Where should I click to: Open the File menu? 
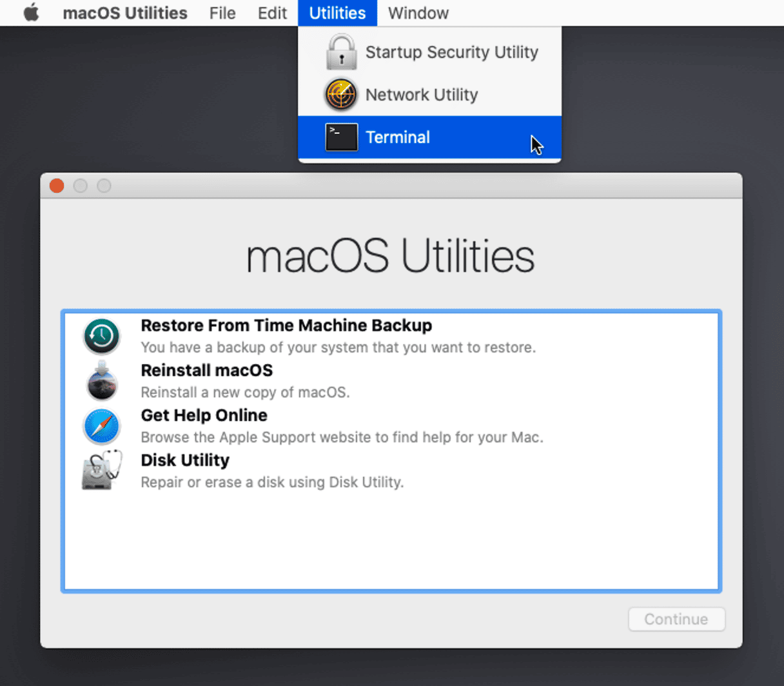coord(222,13)
